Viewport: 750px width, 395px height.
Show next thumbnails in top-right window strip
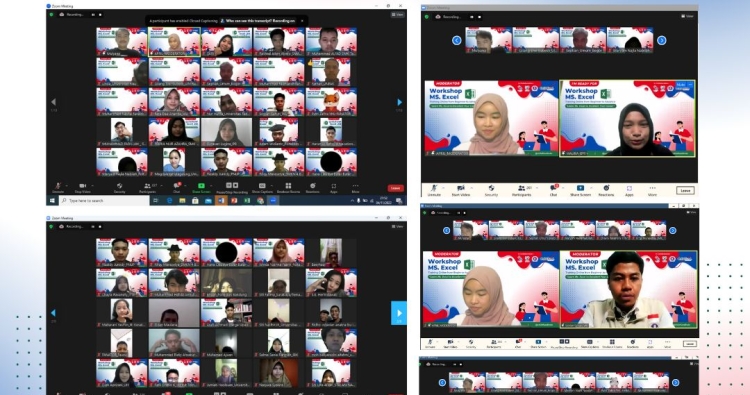click(662, 41)
